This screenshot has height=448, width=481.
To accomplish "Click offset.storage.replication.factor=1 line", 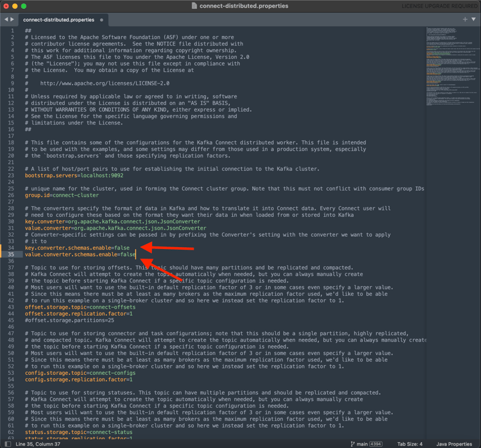I will point(78,313).
